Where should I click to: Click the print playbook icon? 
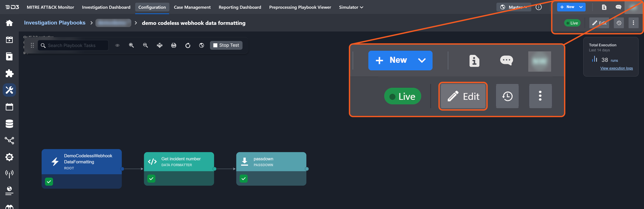click(174, 45)
